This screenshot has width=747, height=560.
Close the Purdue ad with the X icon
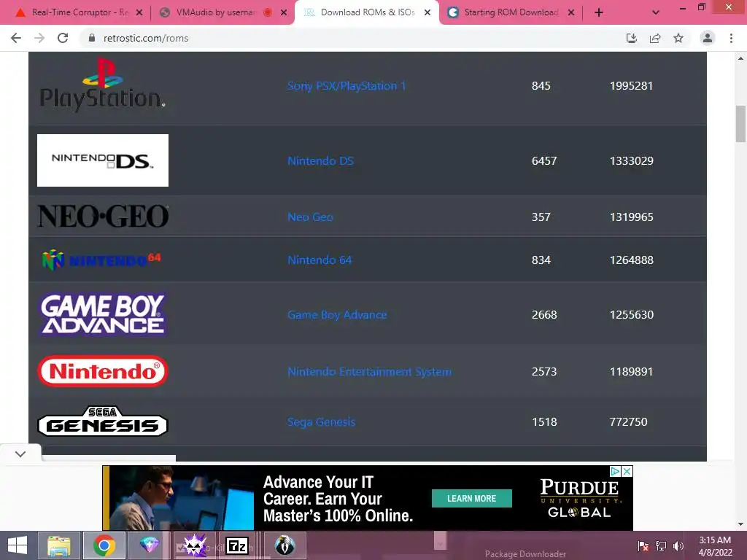point(627,471)
